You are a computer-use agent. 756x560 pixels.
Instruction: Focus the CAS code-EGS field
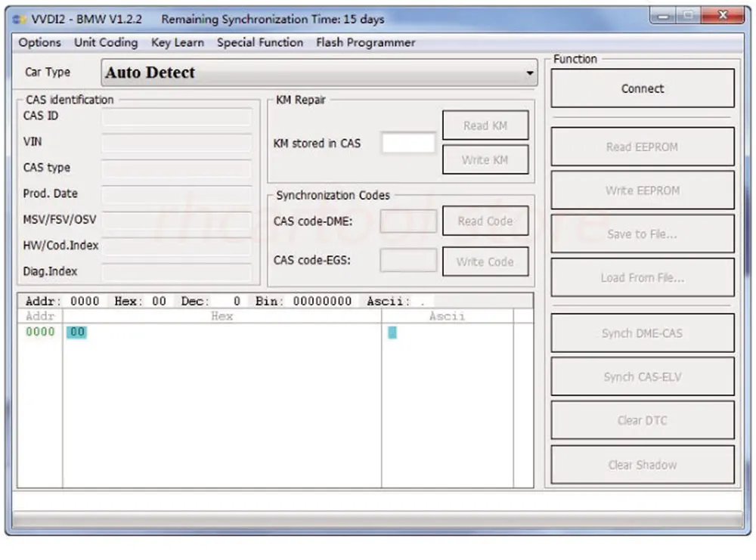pos(408,260)
